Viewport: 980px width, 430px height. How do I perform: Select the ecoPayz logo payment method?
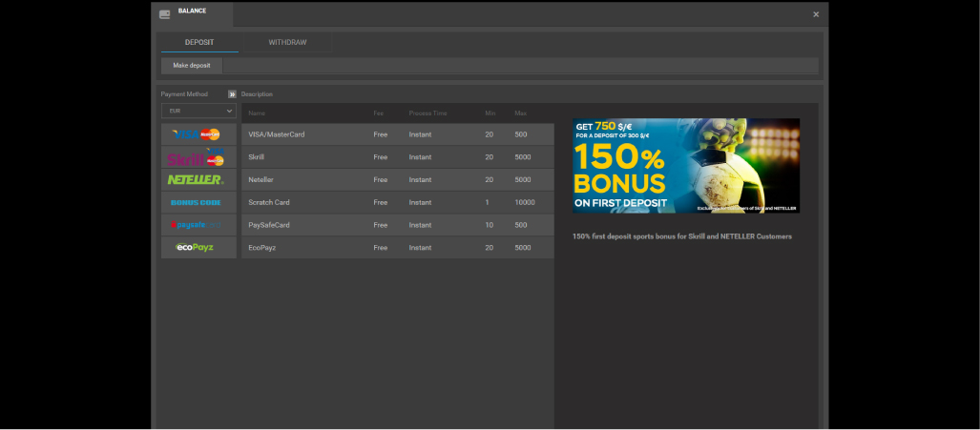tap(198, 248)
